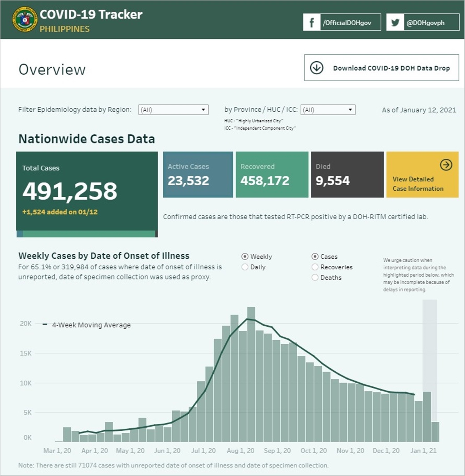
Task: Click the Confirmed cases RT-PCR definition text
Action: (295, 217)
